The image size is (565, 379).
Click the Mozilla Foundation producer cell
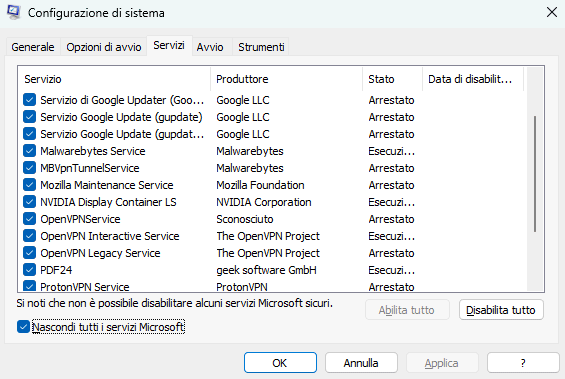tap(260, 185)
